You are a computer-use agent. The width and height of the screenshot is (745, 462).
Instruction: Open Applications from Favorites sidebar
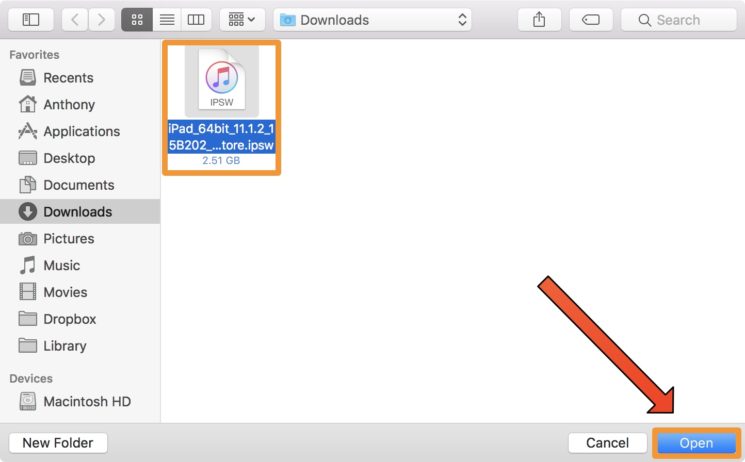tap(81, 131)
